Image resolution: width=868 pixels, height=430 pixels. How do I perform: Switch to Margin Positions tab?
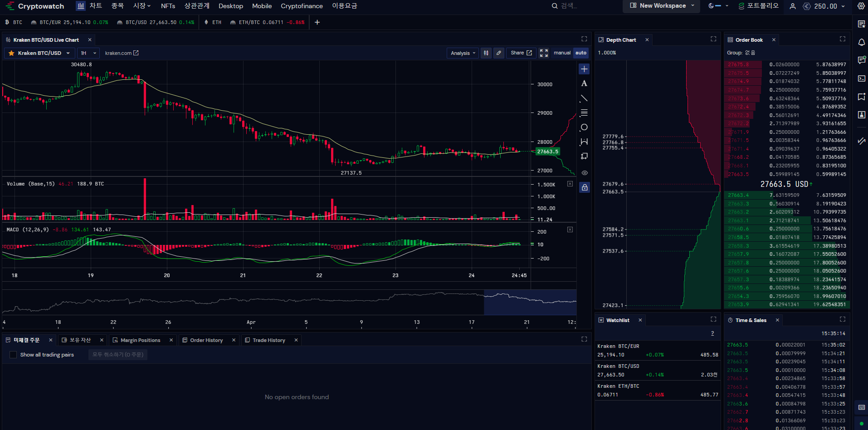coord(140,340)
